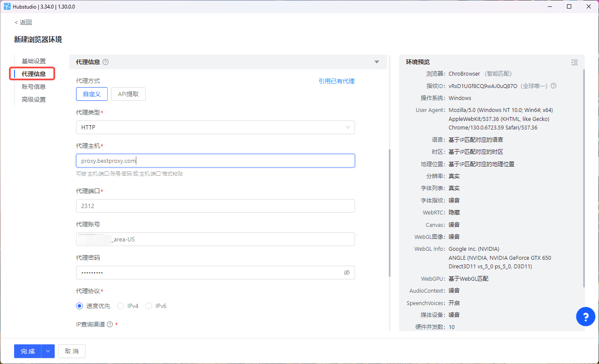Viewport: 599px width, 364px height.
Task: Focus the 代理主机 input field
Action: 215,161
